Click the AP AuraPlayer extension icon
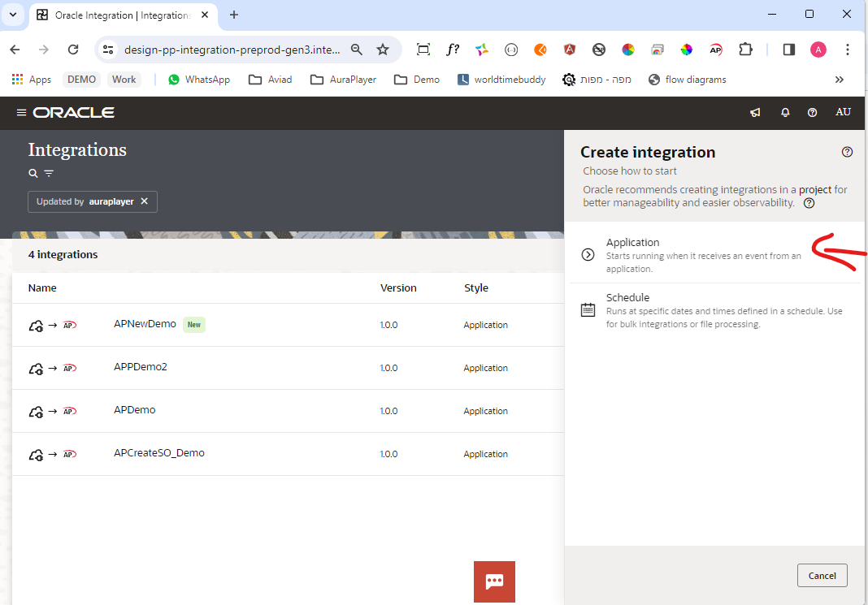 point(716,50)
